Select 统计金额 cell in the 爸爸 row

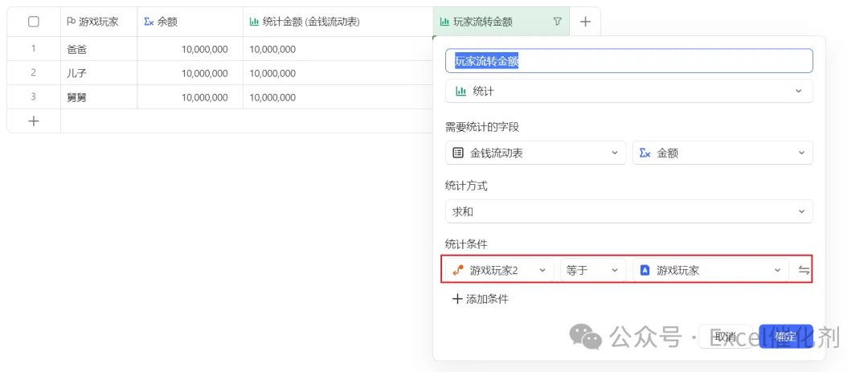pyautogui.click(x=338, y=49)
